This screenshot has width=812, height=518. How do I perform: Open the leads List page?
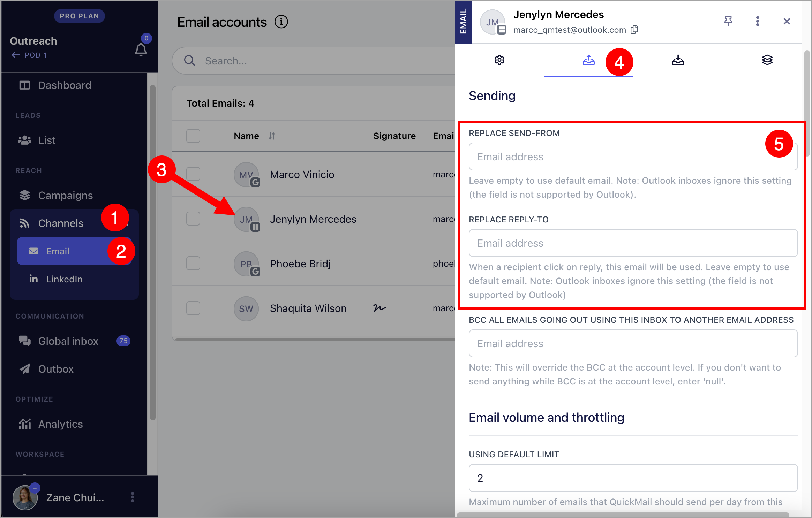click(x=47, y=140)
